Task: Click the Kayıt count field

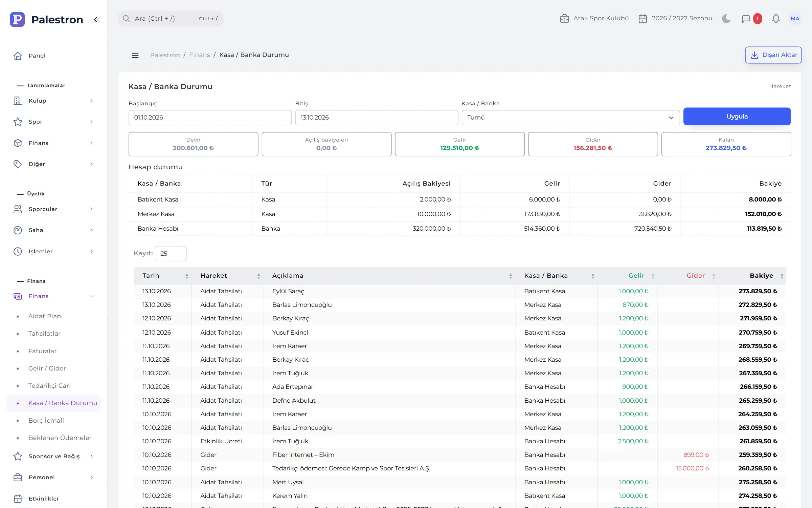Action: tap(171, 253)
